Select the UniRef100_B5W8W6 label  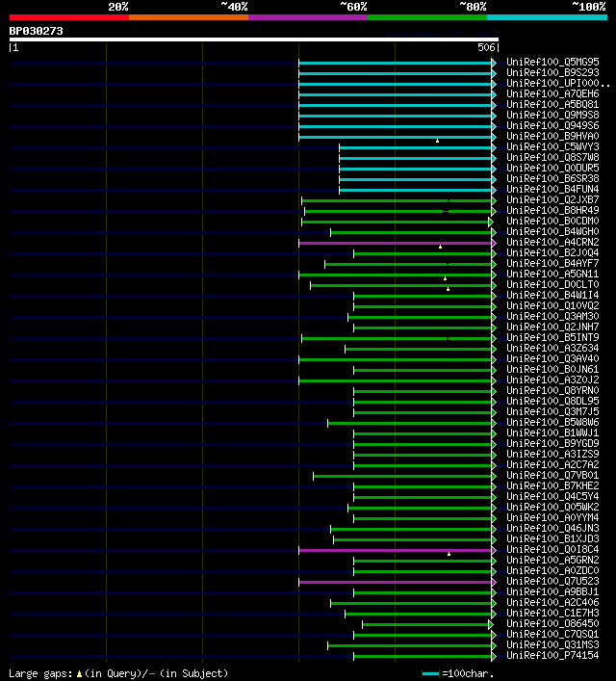click(x=552, y=422)
